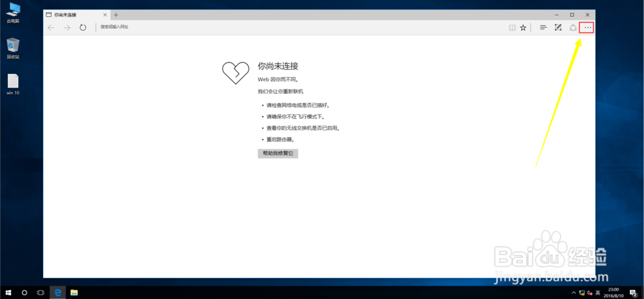Click the text 请确保你不在飞行模式下
This screenshot has width=644, height=299.
tap(296, 117)
